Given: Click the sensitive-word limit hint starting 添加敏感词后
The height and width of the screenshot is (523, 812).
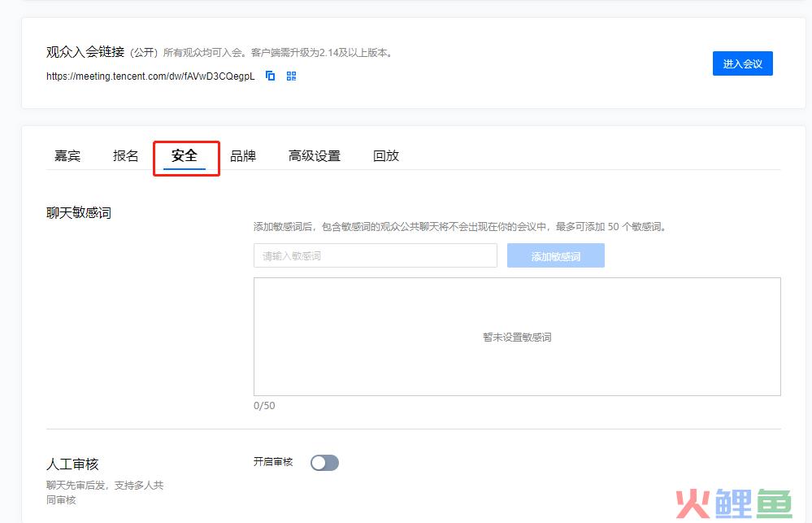Looking at the screenshot, I should point(460,226).
